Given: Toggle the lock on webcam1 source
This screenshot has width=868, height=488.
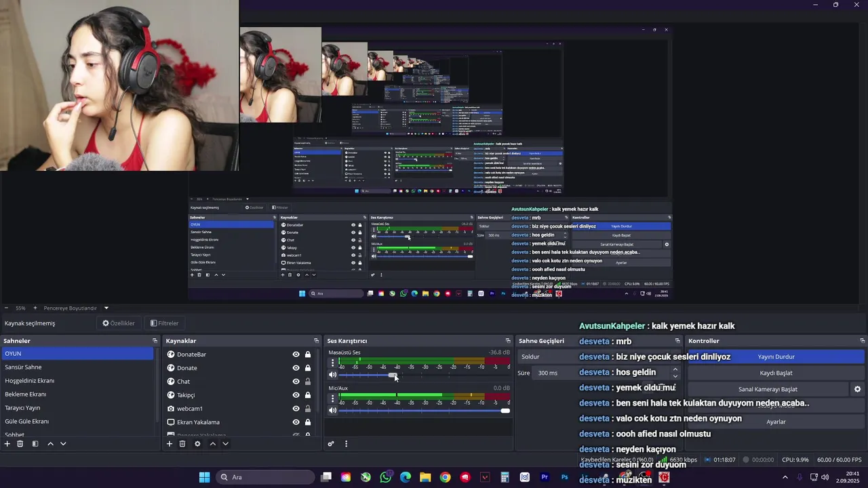Looking at the screenshot, I should [308, 409].
